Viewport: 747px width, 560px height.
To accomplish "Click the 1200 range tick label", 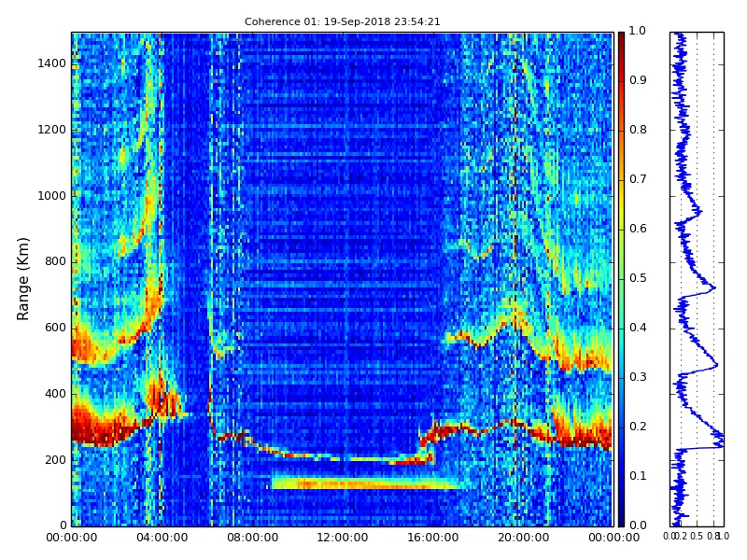I will [x=51, y=130].
